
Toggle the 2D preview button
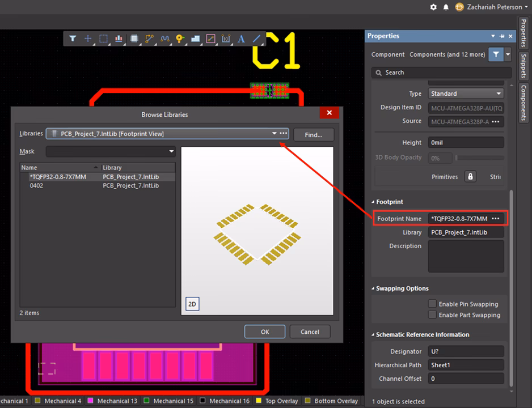coord(192,304)
